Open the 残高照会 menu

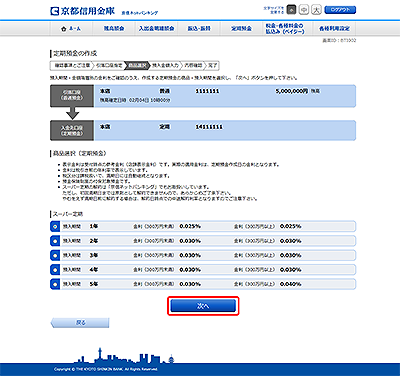114,29
